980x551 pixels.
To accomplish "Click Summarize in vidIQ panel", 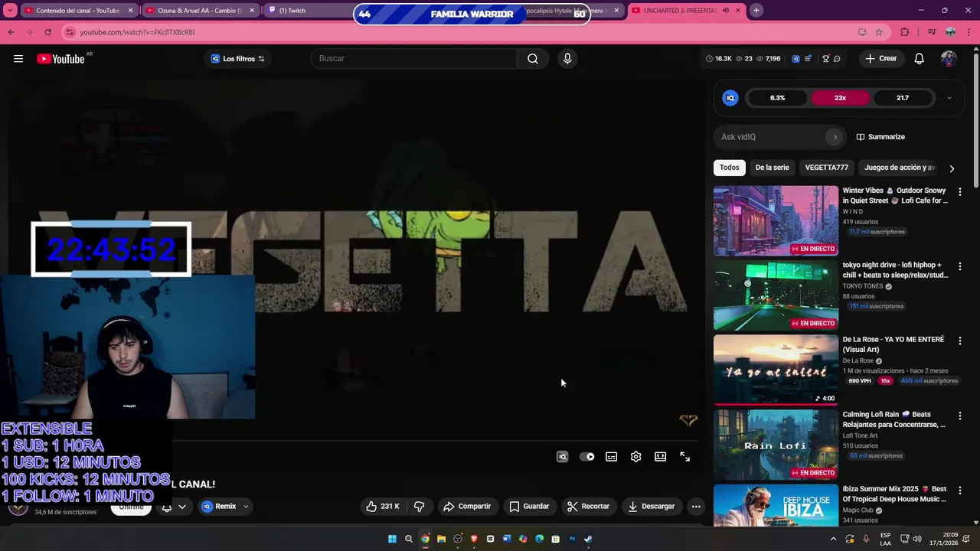I will 880,137.
